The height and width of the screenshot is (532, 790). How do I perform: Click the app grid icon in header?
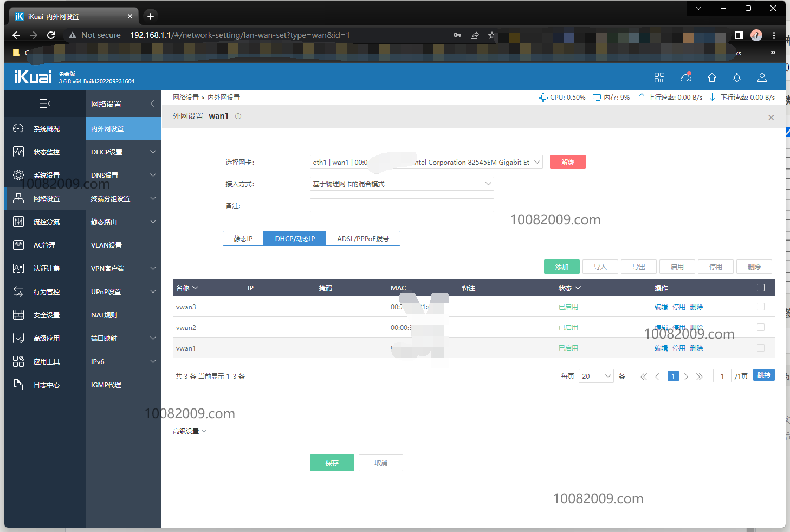659,77
